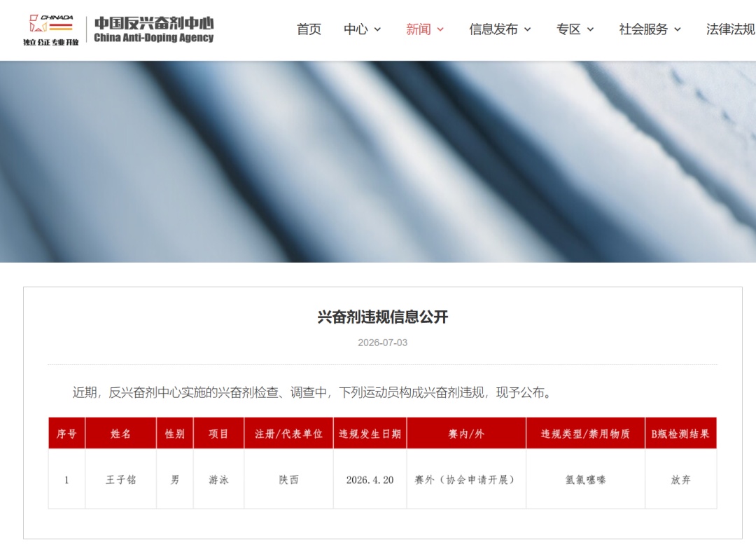Select the publish date 2026-07-03
756x552 pixels.
[382, 343]
